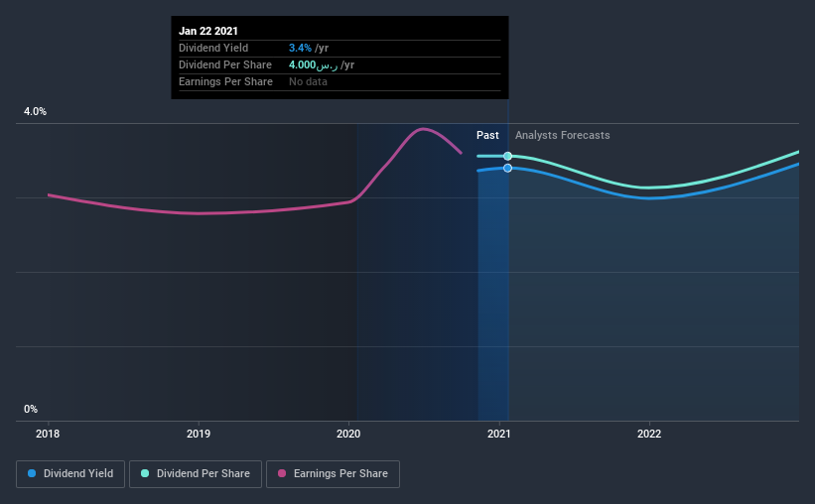Click the peak of the pink earnings line
The image size is (815, 504).
pos(423,129)
